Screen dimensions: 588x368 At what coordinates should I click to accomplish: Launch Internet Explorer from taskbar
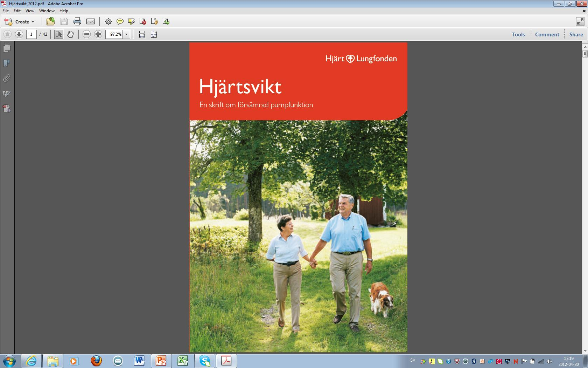click(x=31, y=361)
